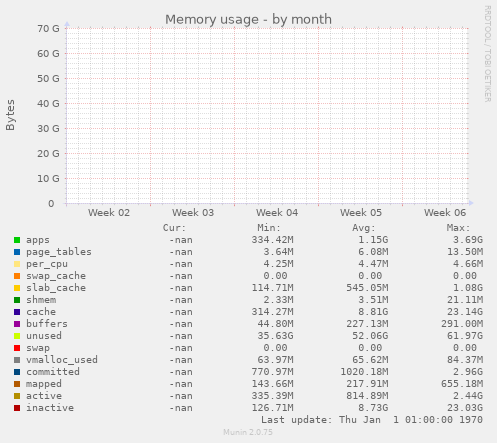The width and height of the screenshot is (497, 443).
Task: Click the 'committed' legend label
Action: click(53, 372)
